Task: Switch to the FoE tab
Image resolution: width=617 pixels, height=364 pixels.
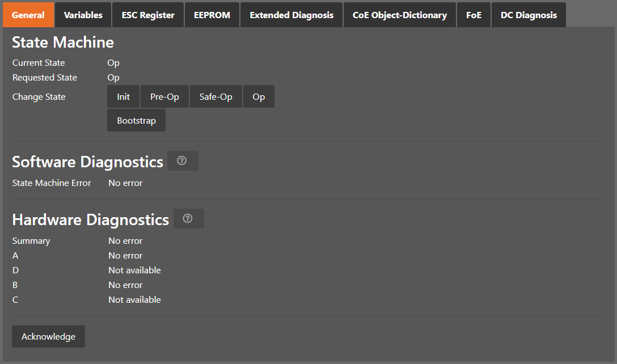Action: pyautogui.click(x=474, y=15)
